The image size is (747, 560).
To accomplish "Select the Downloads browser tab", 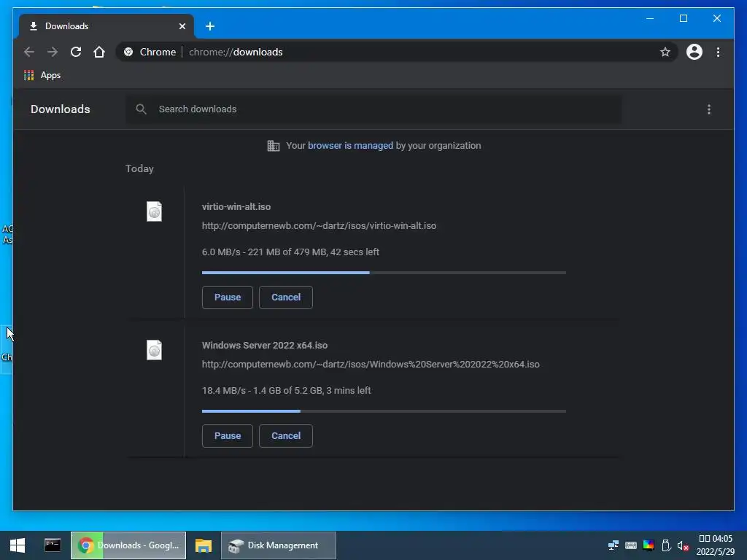I will [x=107, y=26].
